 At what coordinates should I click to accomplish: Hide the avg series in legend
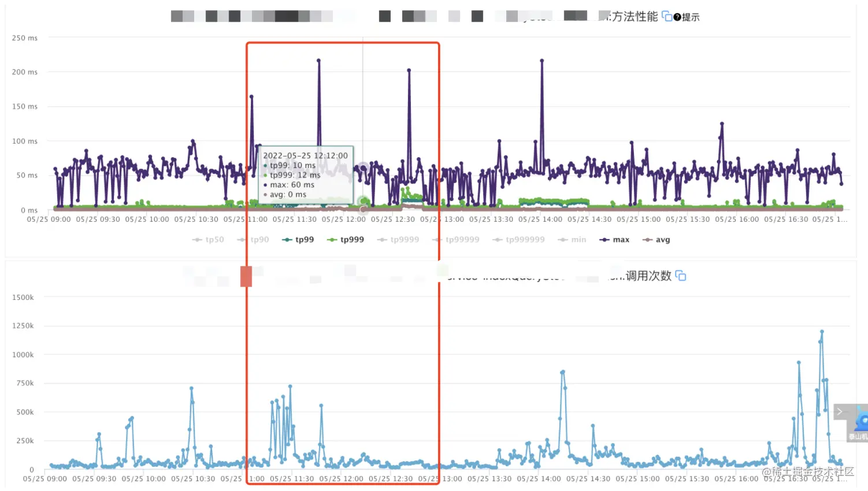656,239
